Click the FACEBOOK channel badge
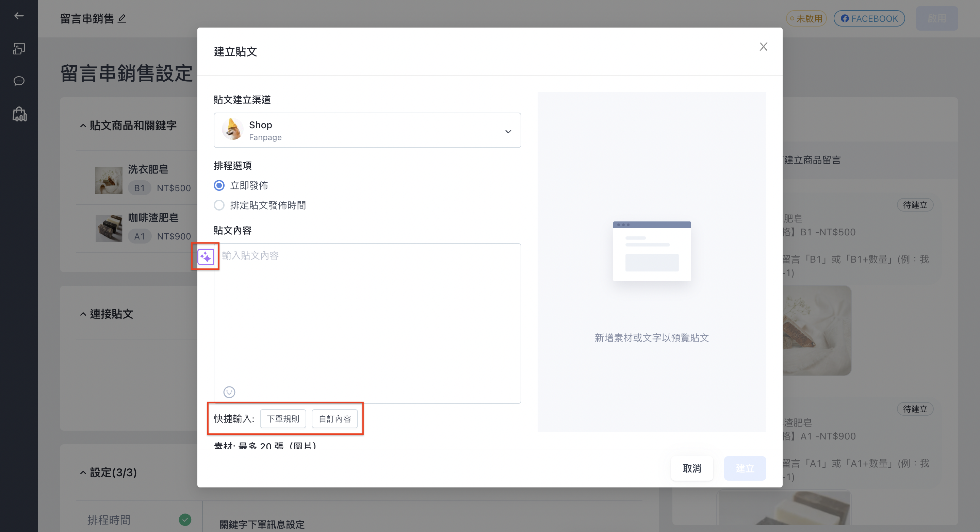The image size is (980, 532). click(x=869, y=18)
